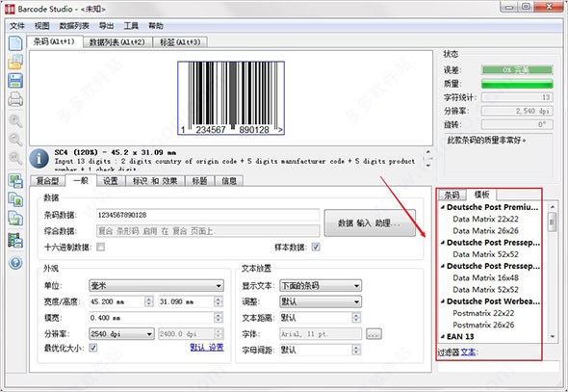The height and width of the screenshot is (392, 568).
Task: Click the blue info icon below barcode
Action: pos(39,159)
